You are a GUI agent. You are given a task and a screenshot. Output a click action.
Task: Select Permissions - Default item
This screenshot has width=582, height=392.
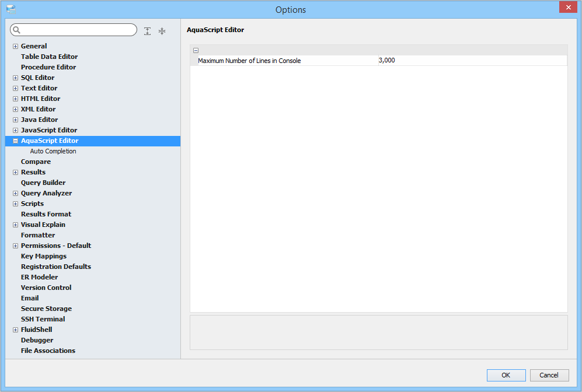click(56, 246)
